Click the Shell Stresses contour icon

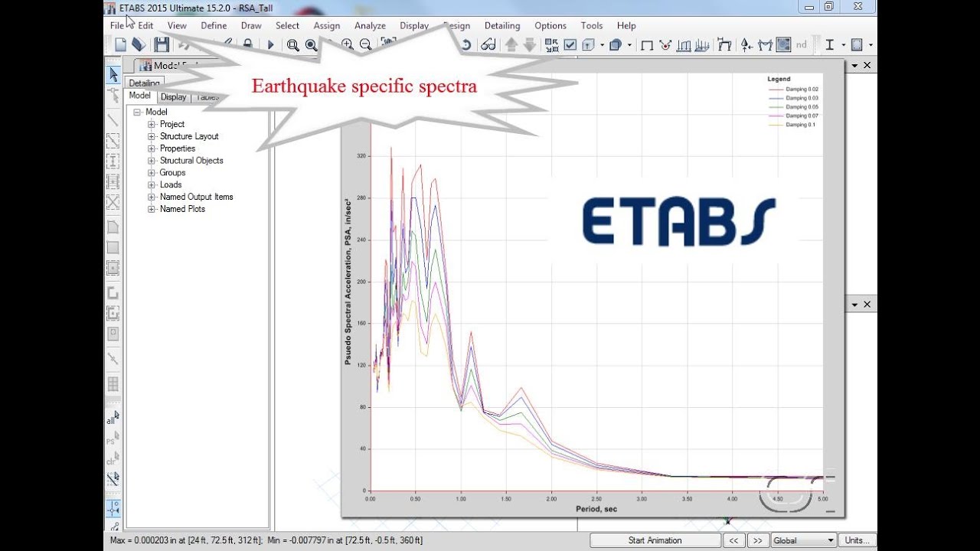pos(783,45)
